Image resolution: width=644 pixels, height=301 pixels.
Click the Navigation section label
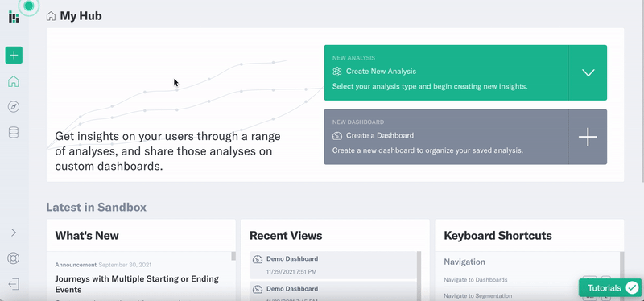click(464, 262)
